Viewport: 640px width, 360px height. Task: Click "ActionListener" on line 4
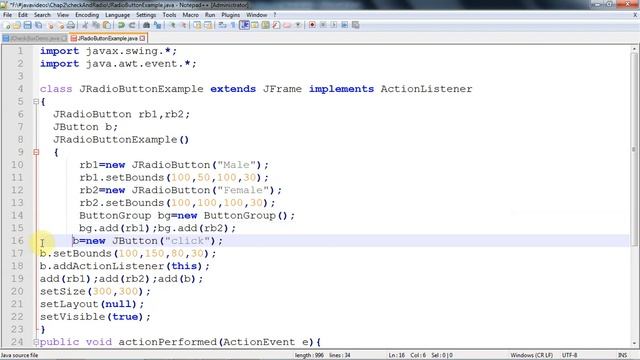tap(426, 89)
